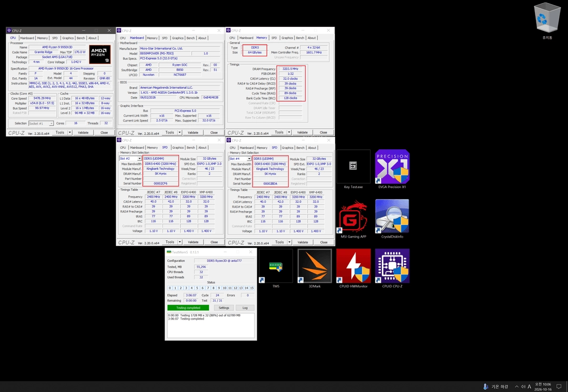568x392 pixels.
Task: Select the About tab in the Memory timings window
Action: coord(311,38)
